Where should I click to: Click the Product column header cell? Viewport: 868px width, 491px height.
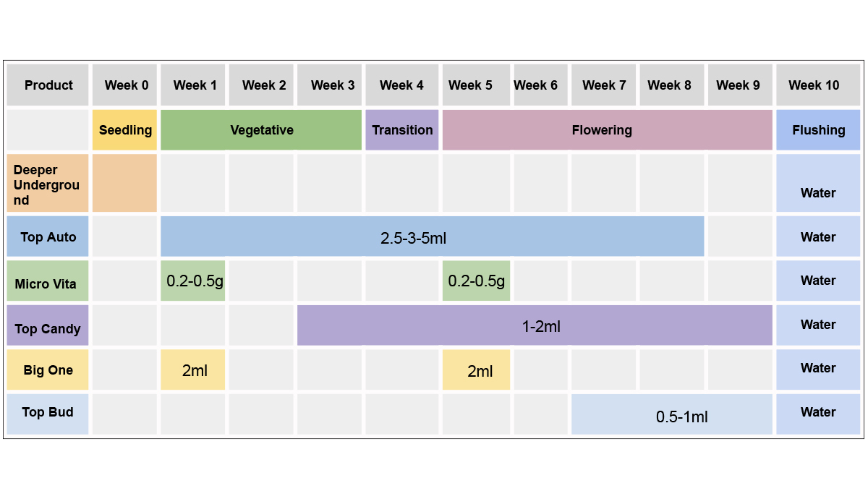[48, 85]
